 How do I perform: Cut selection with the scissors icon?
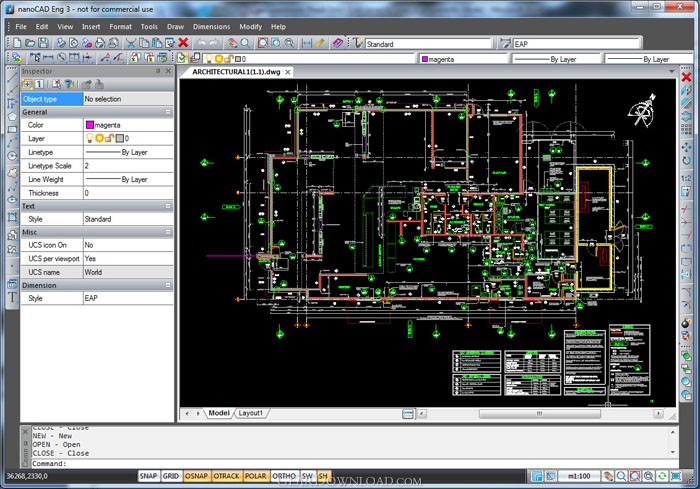131,43
